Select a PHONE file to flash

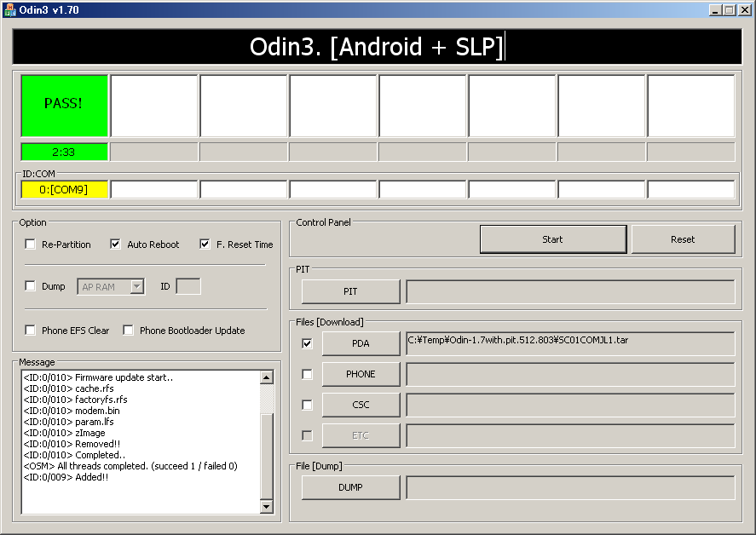(x=361, y=373)
